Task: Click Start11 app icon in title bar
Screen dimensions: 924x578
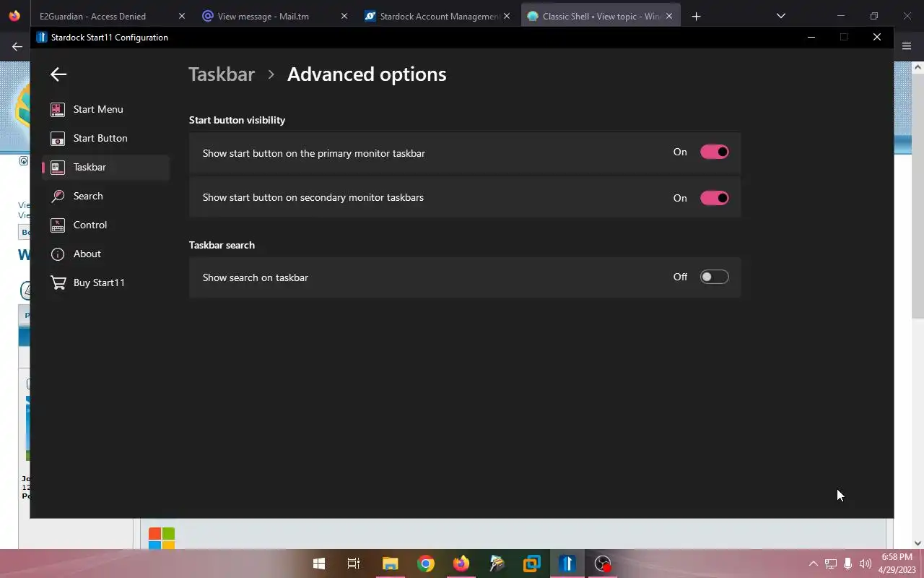Action: [42, 37]
